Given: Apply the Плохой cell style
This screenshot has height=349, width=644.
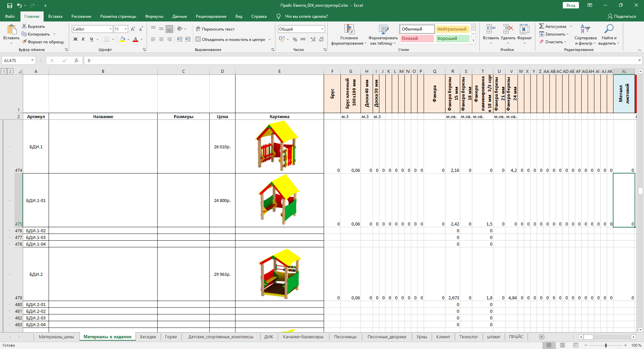Looking at the screenshot, I should [417, 39].
